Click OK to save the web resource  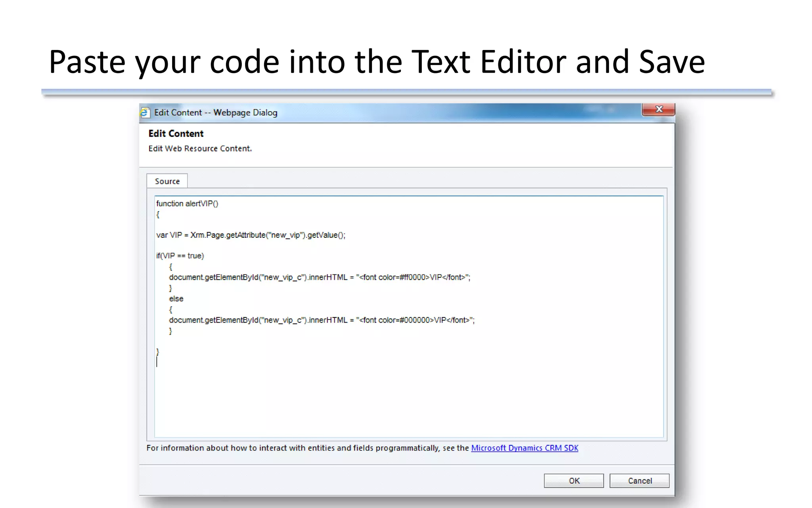(x=574, y=481)
